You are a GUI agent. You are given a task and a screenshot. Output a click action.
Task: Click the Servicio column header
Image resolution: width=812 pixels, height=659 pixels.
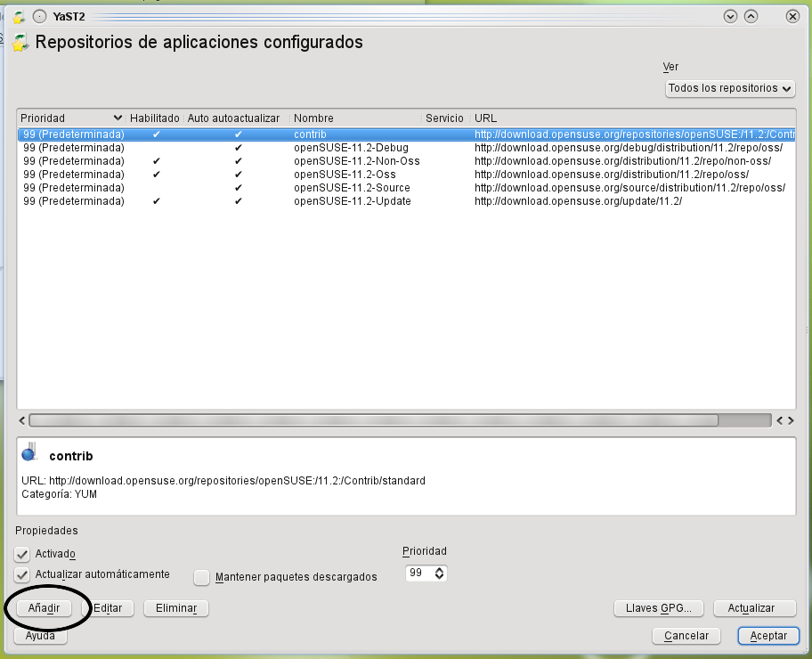pos(444,118)
